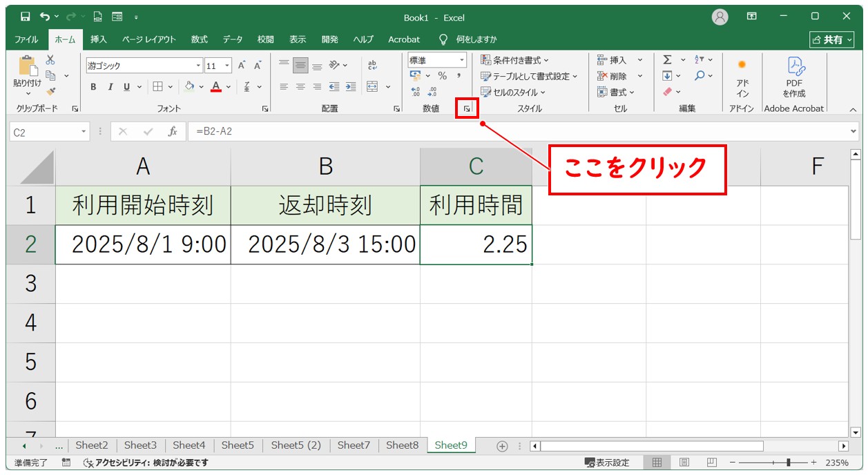
Task: Click the decrease indent icon
Action: [x=334, y=86]
